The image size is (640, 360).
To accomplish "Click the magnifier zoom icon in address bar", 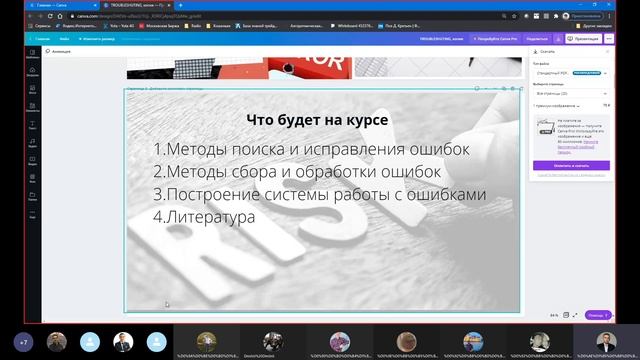I will point(504,16).
